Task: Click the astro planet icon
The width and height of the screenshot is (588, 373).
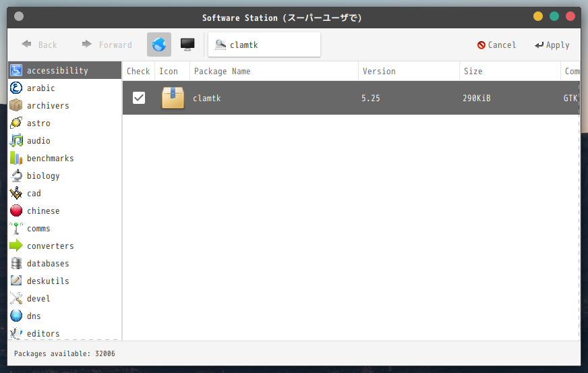Action: point(16,123)
